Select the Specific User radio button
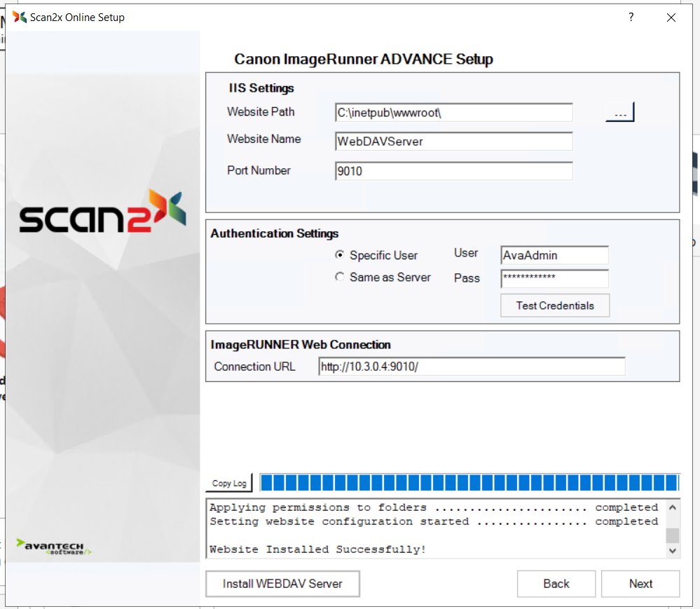700x609 pixels. [340, 255]
